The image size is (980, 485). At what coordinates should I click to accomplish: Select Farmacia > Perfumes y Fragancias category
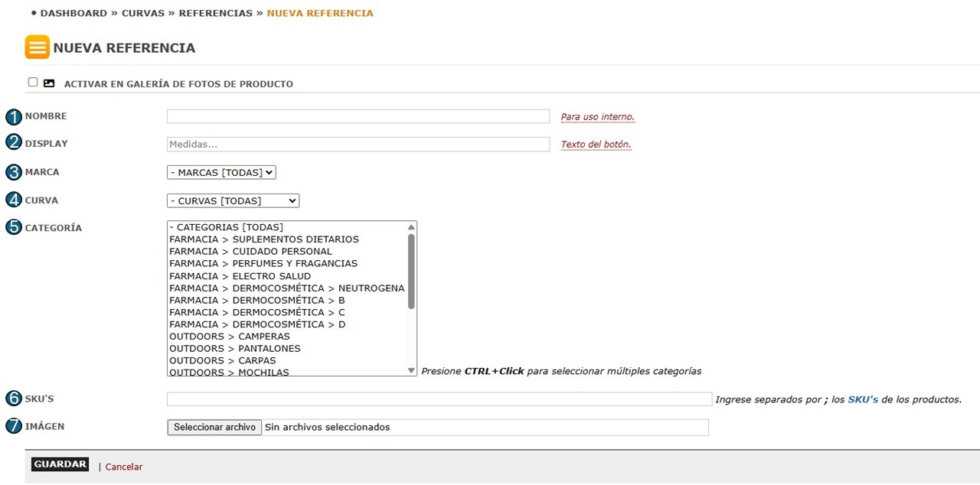(263, 264)
